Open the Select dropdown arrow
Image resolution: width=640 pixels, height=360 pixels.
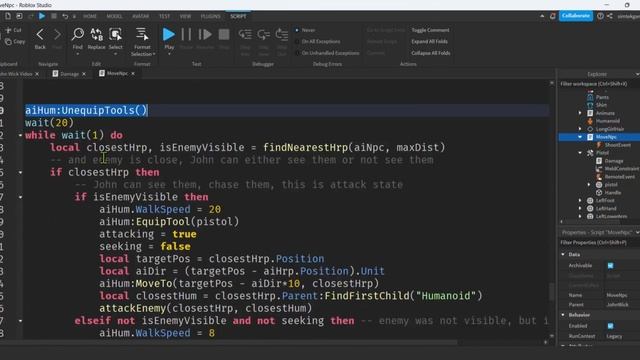click(116, 53)
